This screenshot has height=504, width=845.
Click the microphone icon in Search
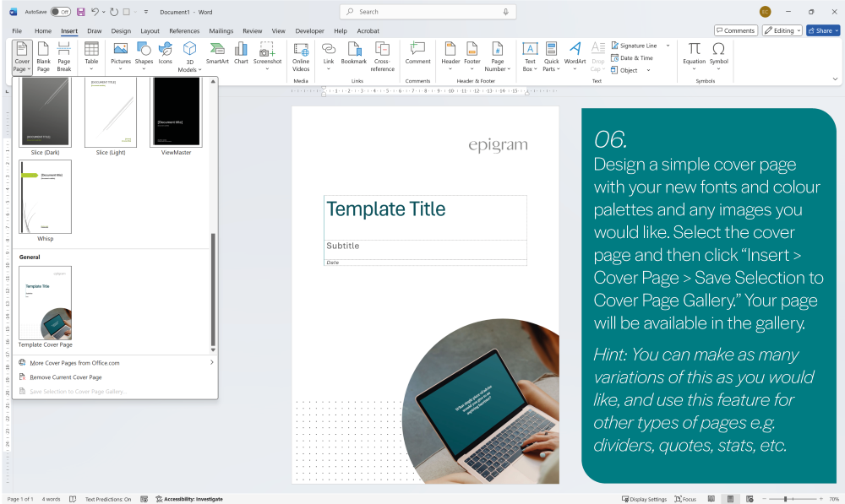tap(505, 12)
